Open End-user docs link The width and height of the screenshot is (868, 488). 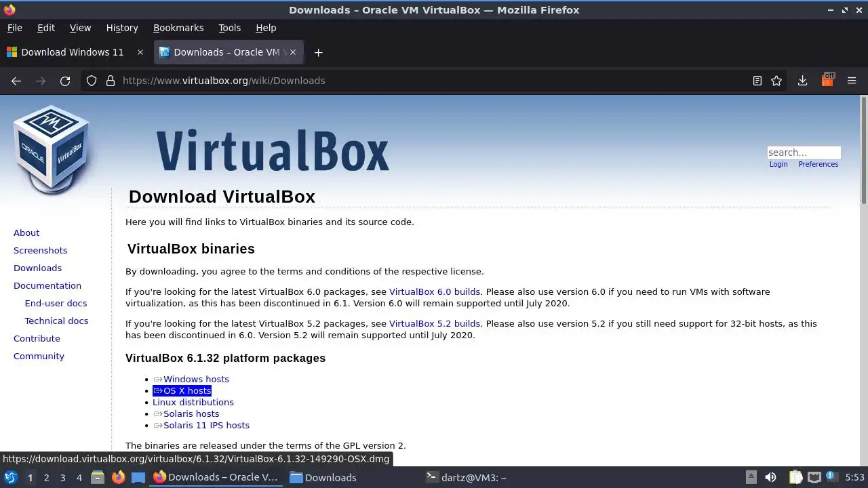tap(56, 303)
